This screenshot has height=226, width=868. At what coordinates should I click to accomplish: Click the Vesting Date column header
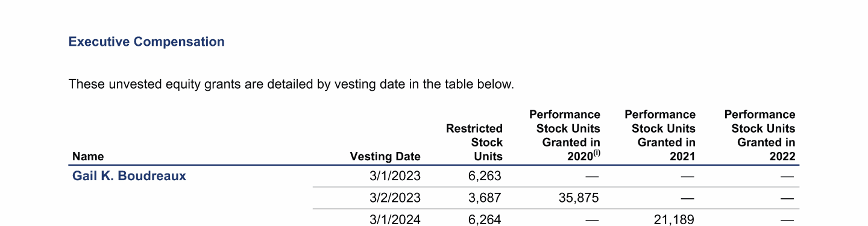[x=385, y=157]
